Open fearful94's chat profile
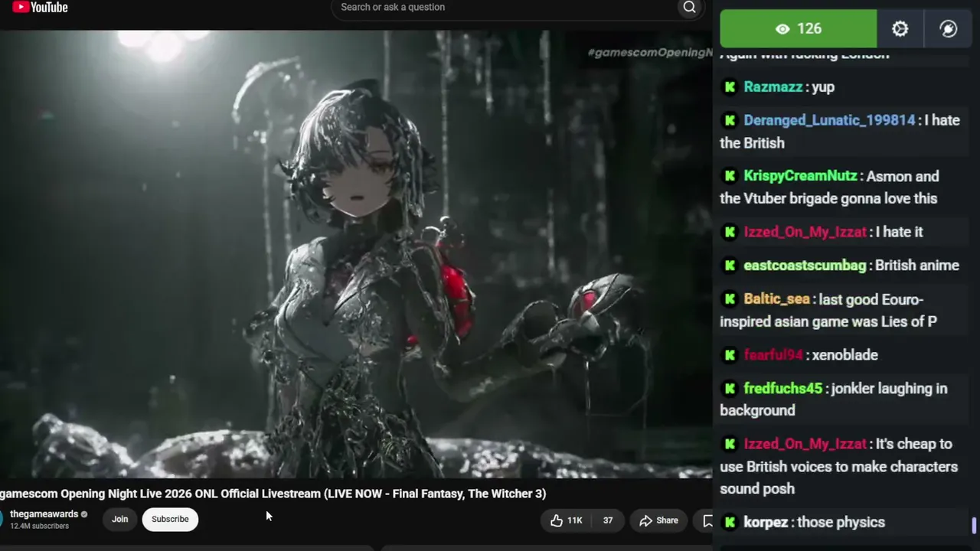 click(x=773, y=355)
